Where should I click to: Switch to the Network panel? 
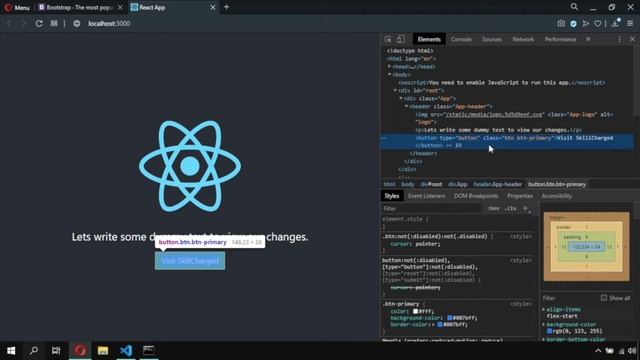[523, 39]
